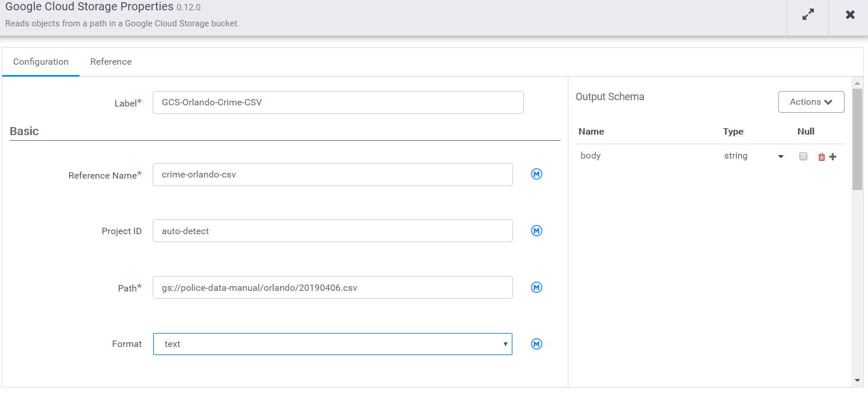The height and width of the screenshot is (395, 868).
Task: Click the Label input field
Action: point(337,102)
